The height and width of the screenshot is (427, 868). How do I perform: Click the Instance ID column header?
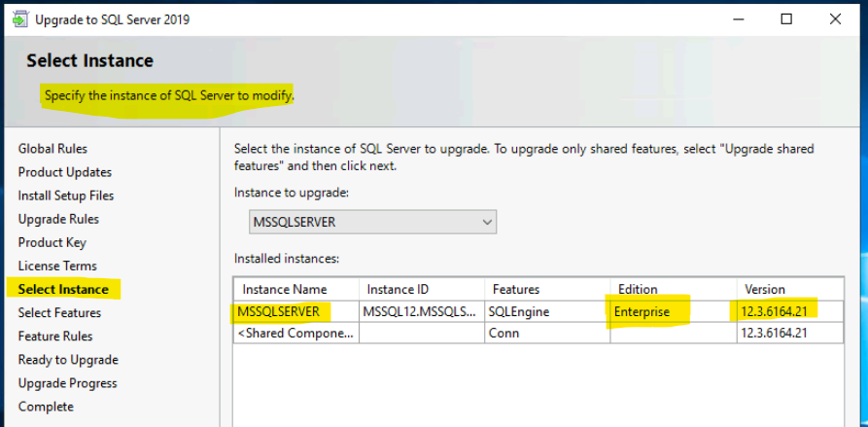coord(422,289)
